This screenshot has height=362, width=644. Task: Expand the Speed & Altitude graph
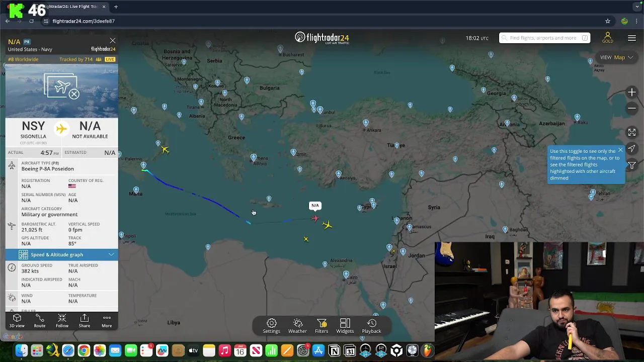62,254
